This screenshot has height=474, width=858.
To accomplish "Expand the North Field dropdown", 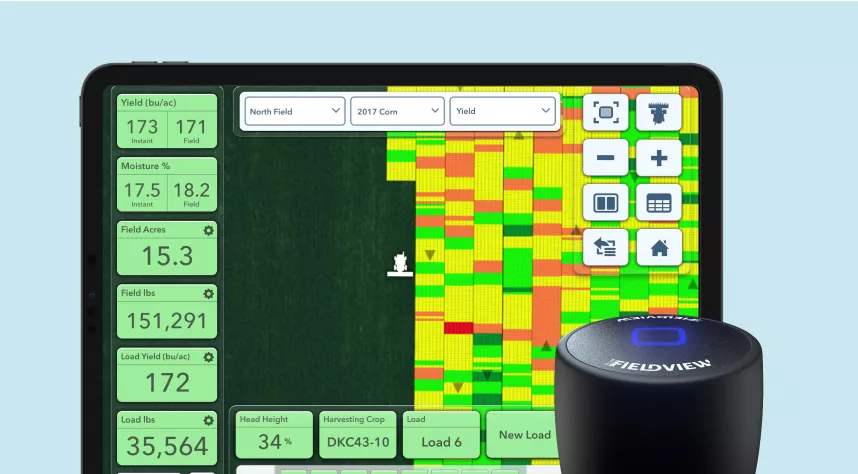I will pyautogui.click(x=293, y=111).
